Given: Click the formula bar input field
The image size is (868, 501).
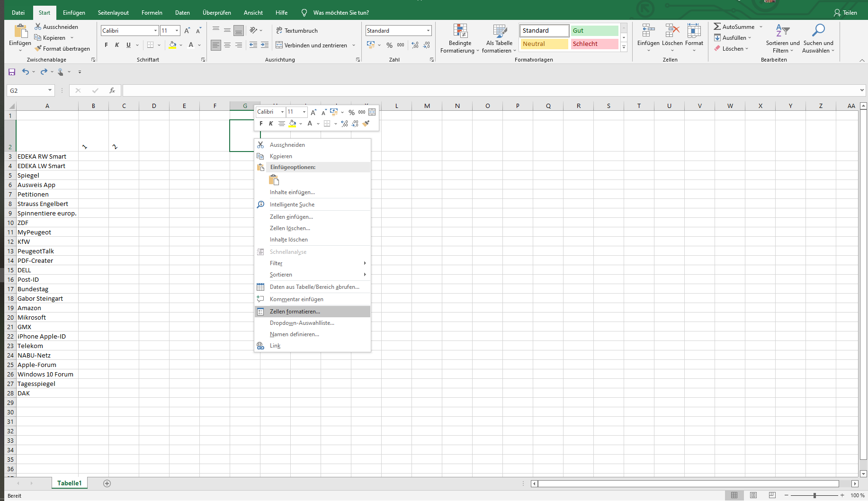Looking at the screenshot, I should pos(490,90).
